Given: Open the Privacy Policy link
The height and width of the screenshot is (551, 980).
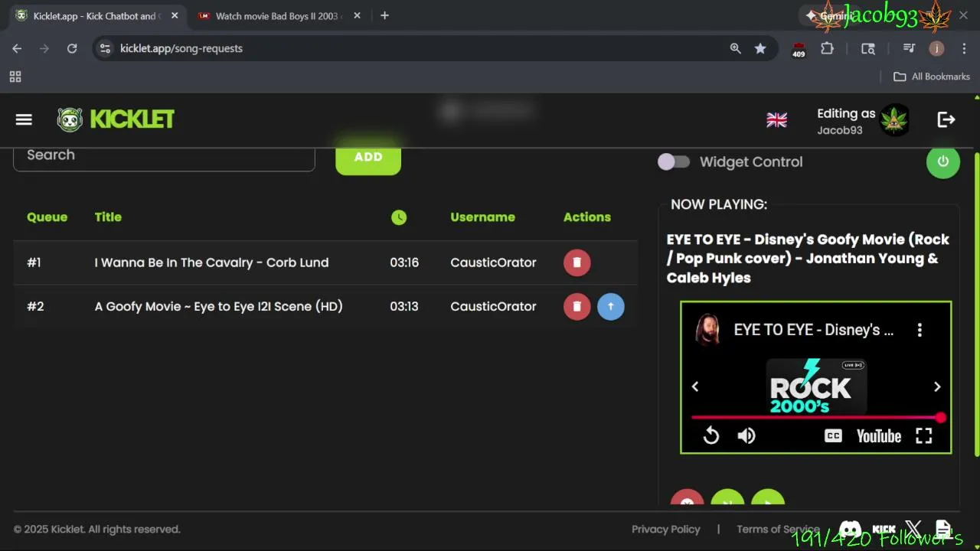Looking at the screenshot, I should [665, 530].
